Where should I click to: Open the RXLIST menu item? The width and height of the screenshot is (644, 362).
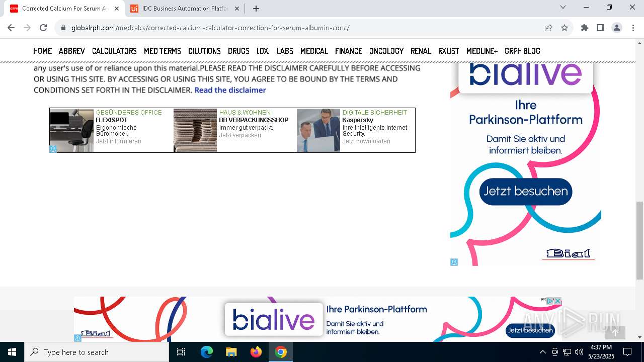click(449, 51)
